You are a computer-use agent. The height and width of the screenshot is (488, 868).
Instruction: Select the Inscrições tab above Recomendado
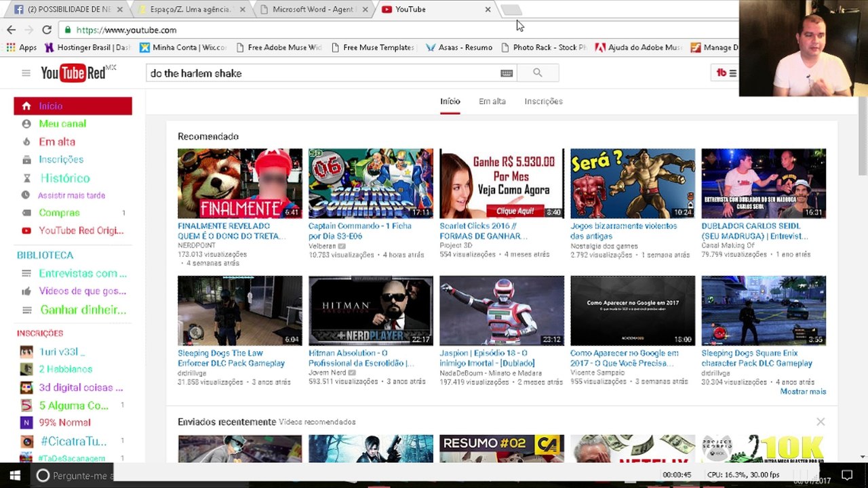pos(543,102)
